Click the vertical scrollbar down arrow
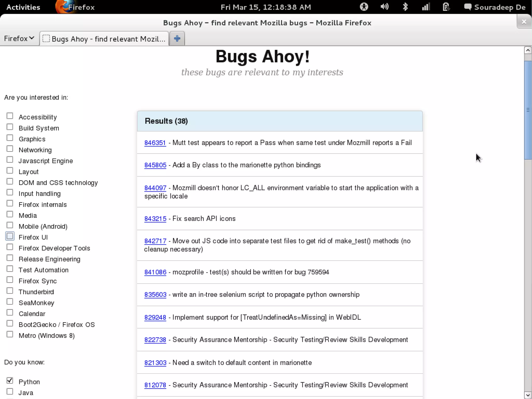The width and height of the screenshot is (532, 399). coord(528,395)
